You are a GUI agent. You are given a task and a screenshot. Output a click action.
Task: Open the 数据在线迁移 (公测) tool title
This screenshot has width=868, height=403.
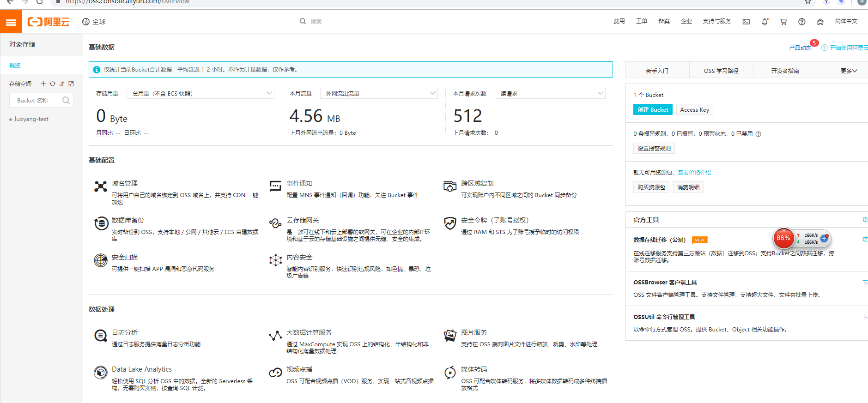tap(659, 240)
